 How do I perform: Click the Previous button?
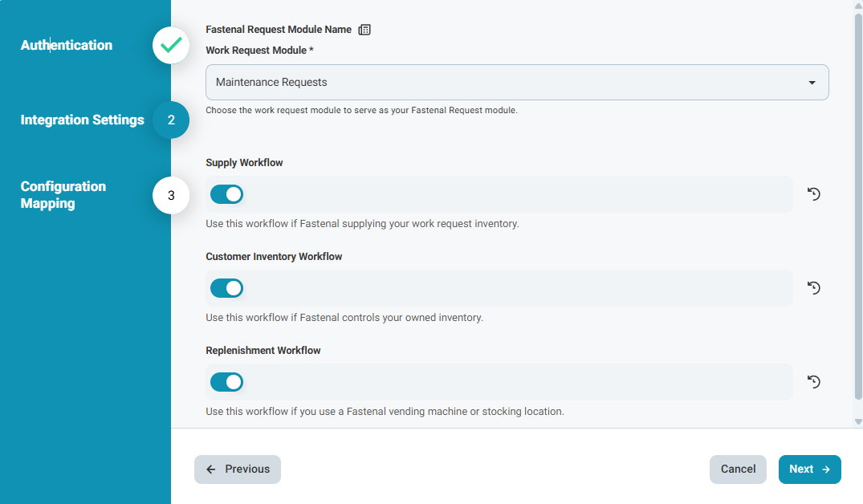(238, 469)
